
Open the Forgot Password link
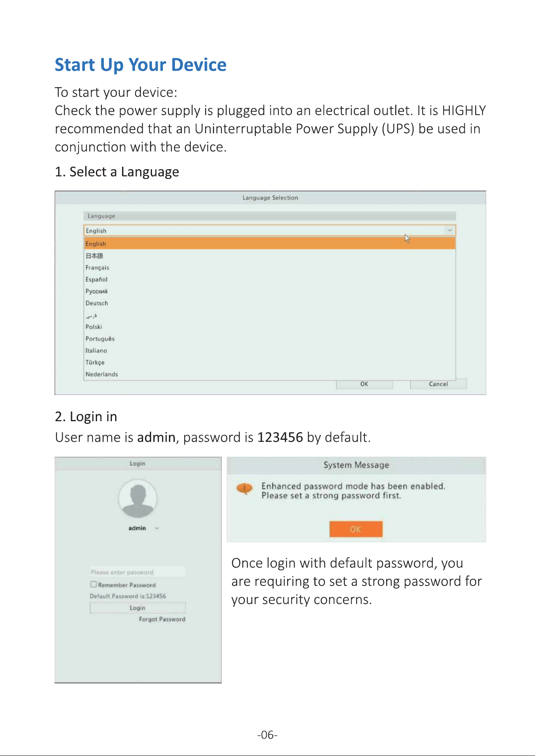tap(162, 619)
